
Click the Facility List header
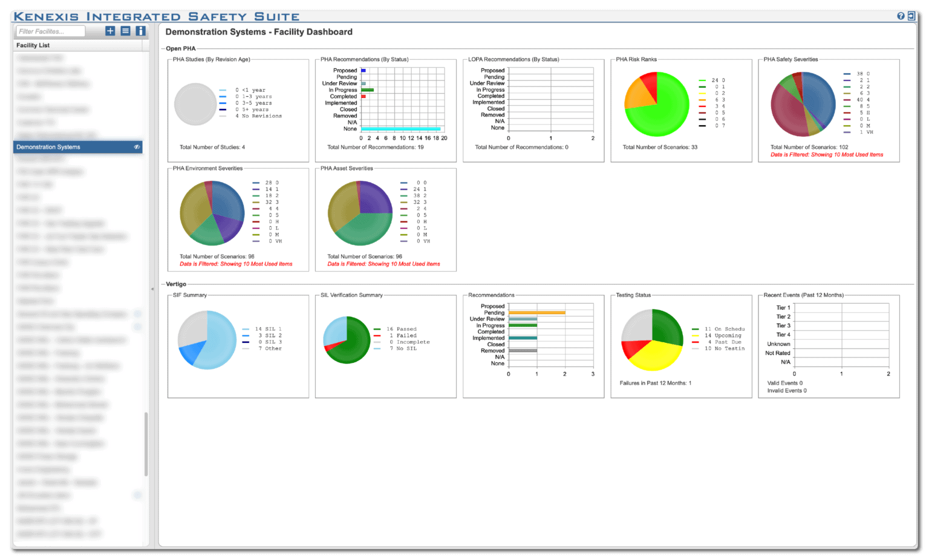pos(33,45)
